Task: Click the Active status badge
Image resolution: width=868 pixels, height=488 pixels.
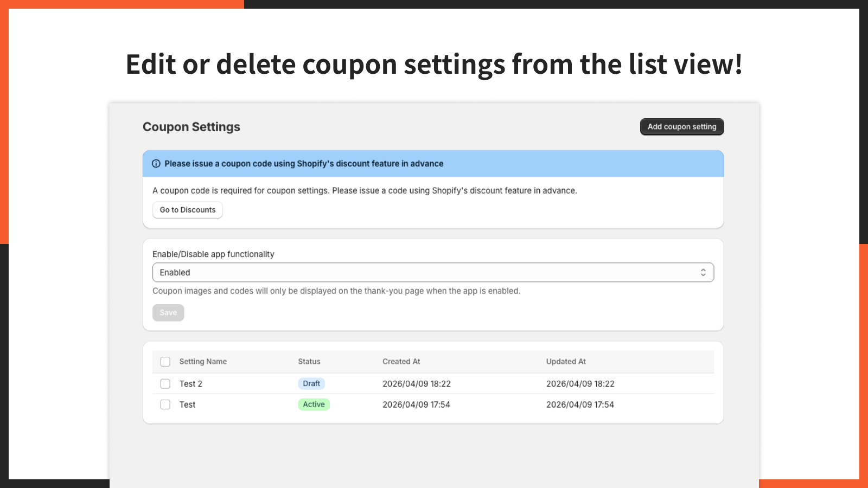Action: [x=314, y=404]
